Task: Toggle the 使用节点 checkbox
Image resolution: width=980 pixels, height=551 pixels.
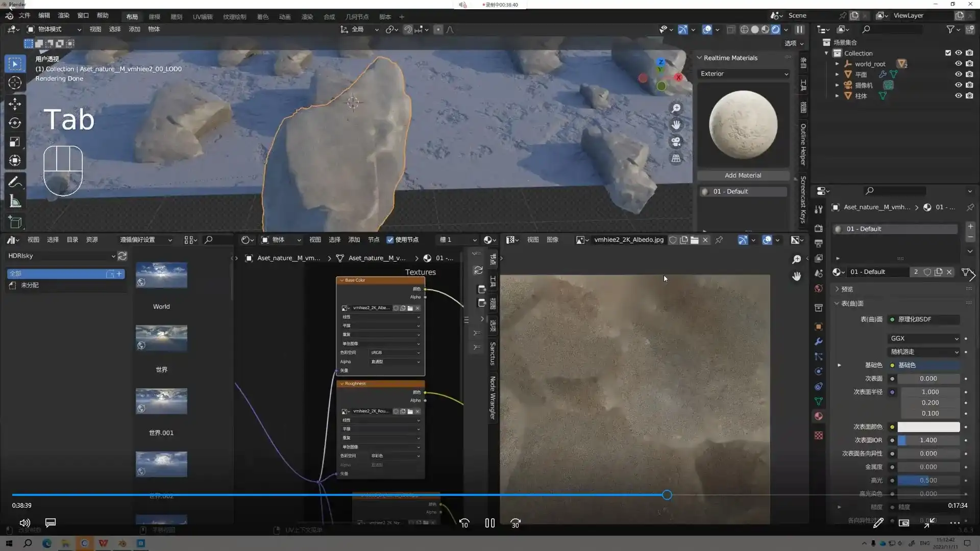Action: pyautogui.click(x=390, y=240)
